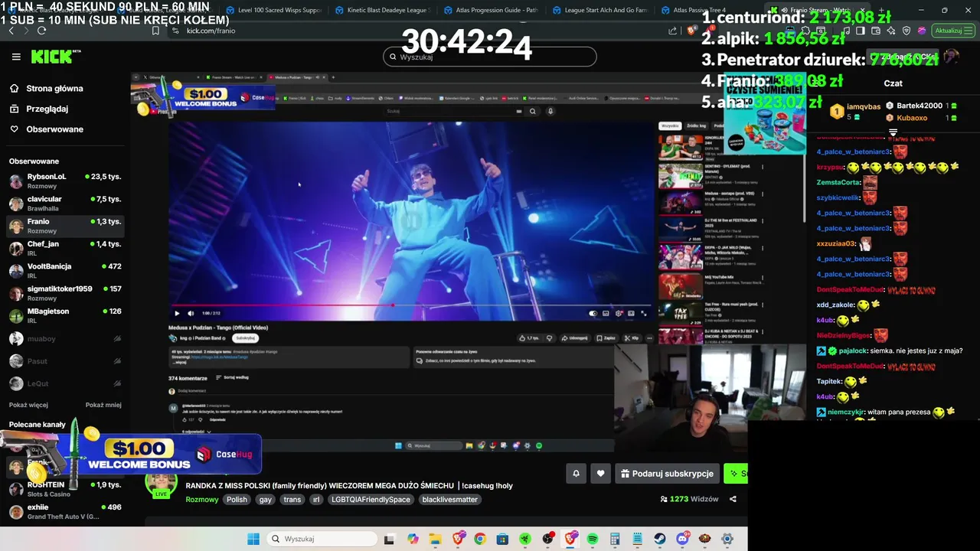Open MBagietson channel in followed list
The height and width of the screenshot is (551, 980).
[x=64, y=315]
